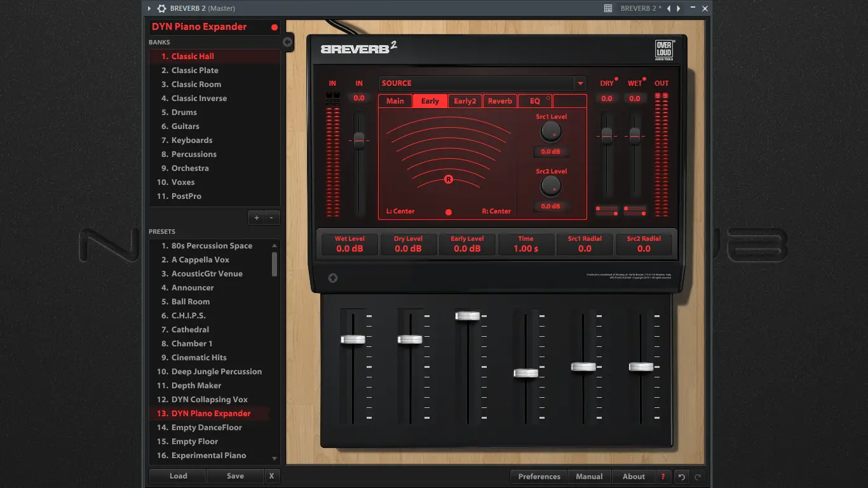Select the 80s Percussion Space preset
868x488 pixels.
(212, 246)
